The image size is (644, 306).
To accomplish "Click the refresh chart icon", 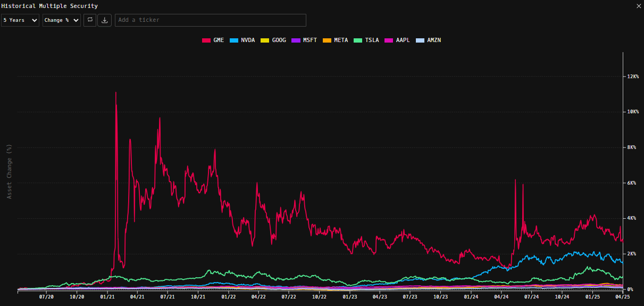I will coord(90,20).
